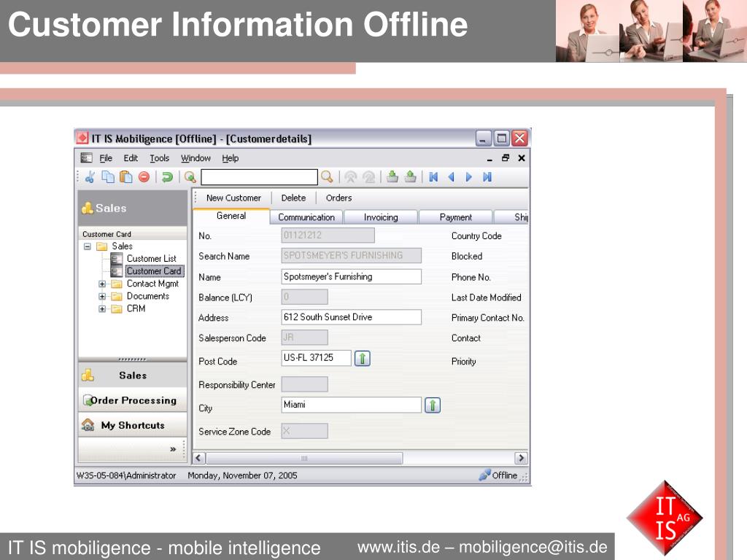The image size is (747, 560).
Task: Jump to the last record arrow
Action: (487, 176)
